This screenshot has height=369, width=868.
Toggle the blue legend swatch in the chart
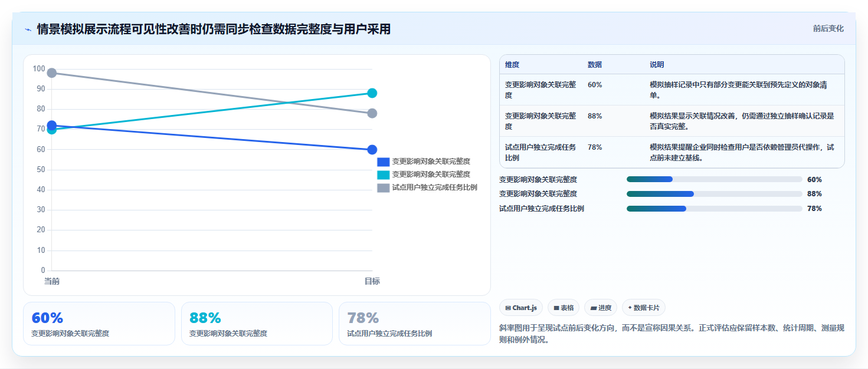click(384, 162)
